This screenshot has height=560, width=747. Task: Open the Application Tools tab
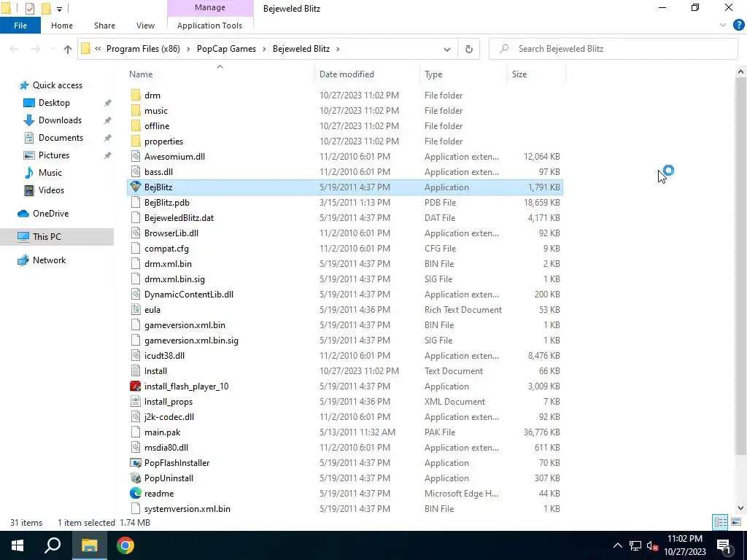coord(209,26)
